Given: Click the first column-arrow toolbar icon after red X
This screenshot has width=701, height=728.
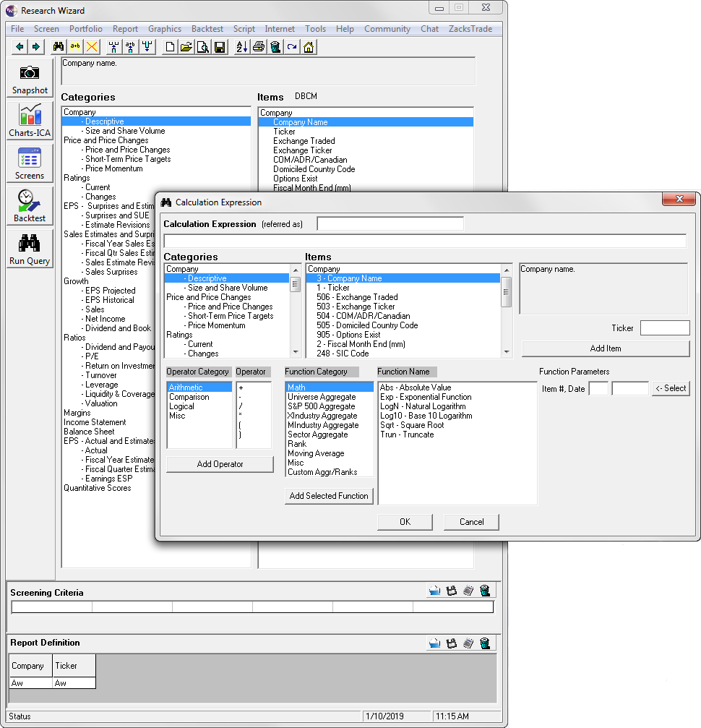Looking at the screenshot, I should 113,47.
